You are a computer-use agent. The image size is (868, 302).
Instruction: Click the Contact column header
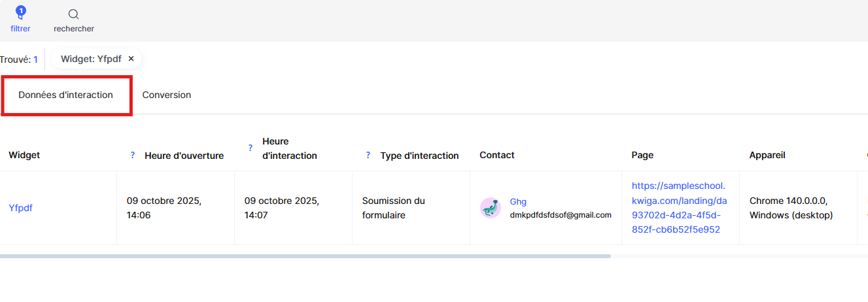(x=496, y=156)
